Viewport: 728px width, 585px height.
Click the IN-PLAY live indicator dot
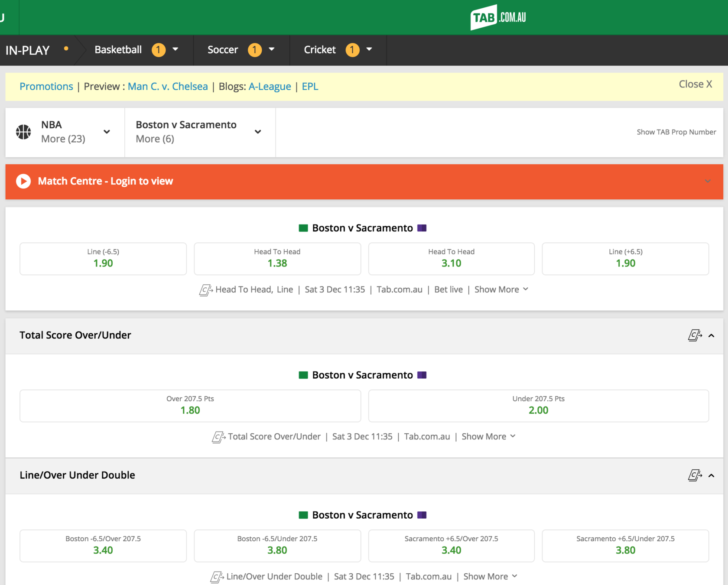(66, 49)
